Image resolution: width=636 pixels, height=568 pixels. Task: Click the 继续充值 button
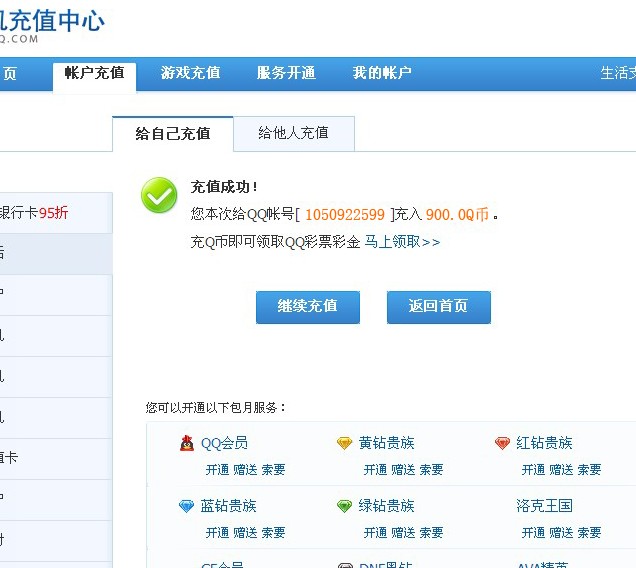[x=308, y=307]
